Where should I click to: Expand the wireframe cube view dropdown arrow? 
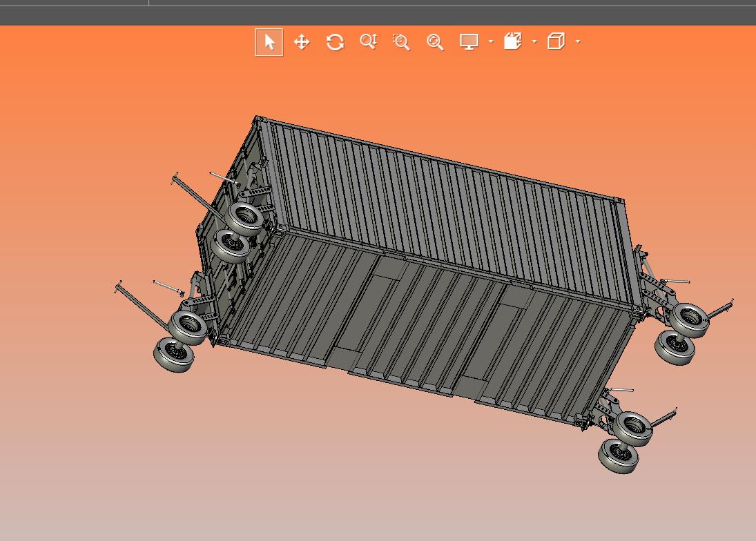[578, 41]
